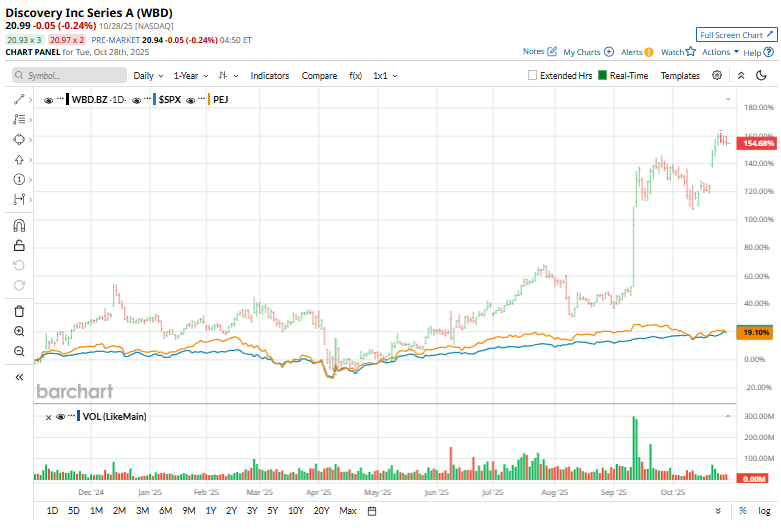The height and width of the screenshot is (532, 781).
Task: Open the Indicators menu
Action: point(269,76)
